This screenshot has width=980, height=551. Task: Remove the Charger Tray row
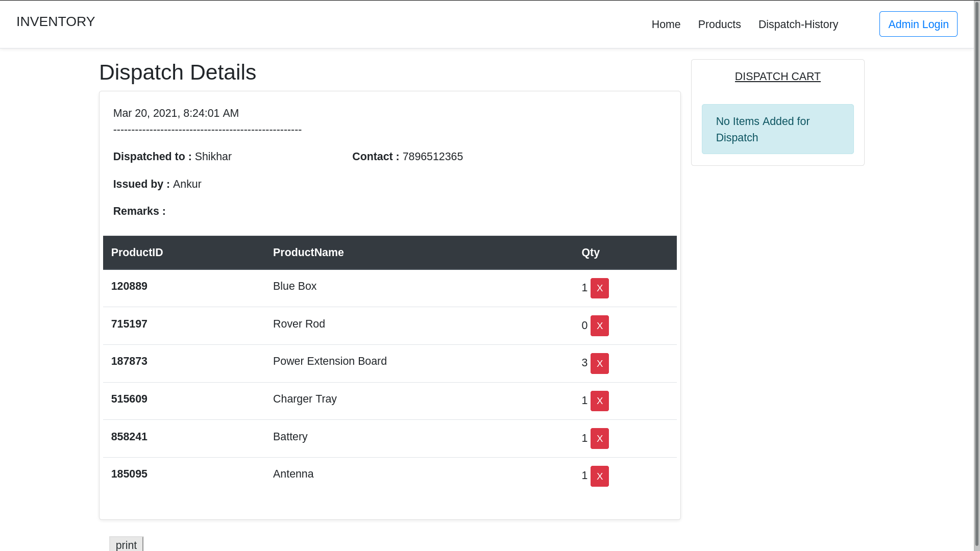pos(599,401)
